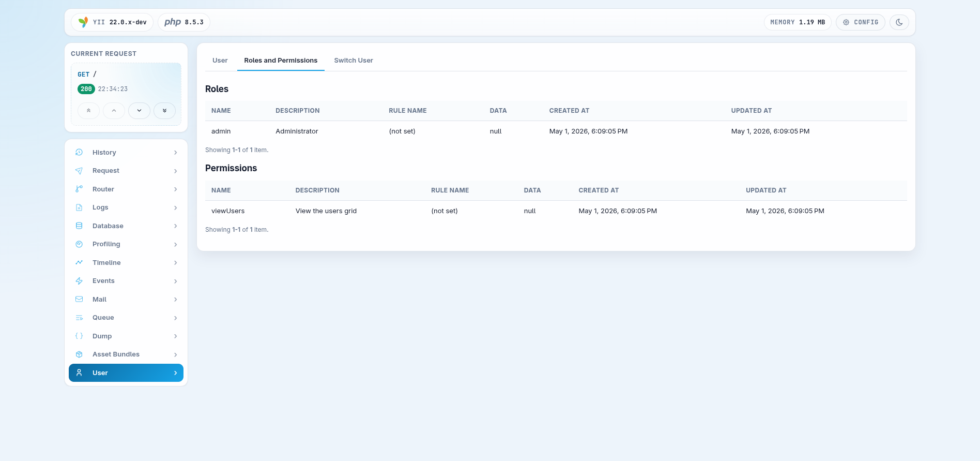
Task: Expand History panel chevron
Action: pos(176,153)
